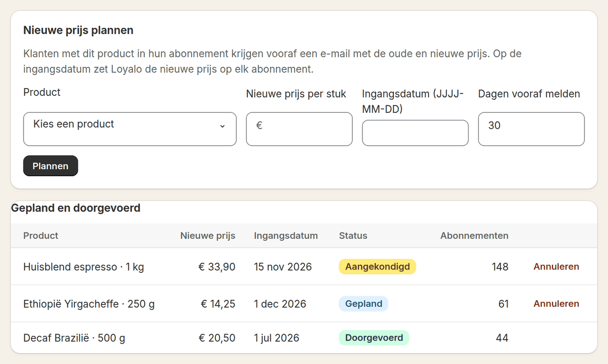
Task: Click the subscription count '148'
Action: (x=500, y=266)
